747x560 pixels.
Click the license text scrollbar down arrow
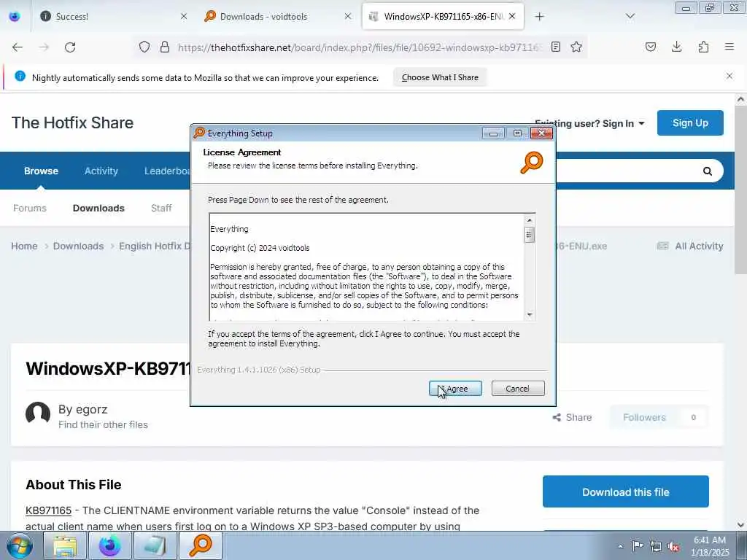click(x=530, y=315)
